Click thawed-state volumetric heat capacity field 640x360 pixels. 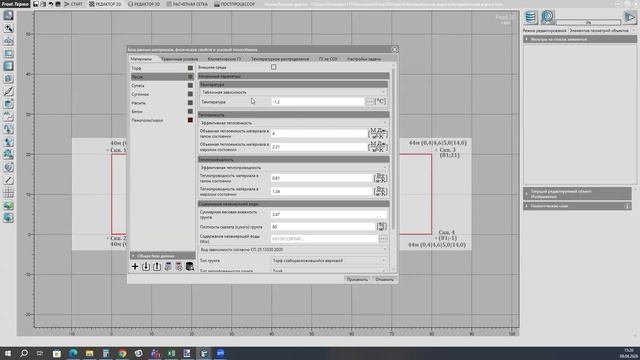319,133
